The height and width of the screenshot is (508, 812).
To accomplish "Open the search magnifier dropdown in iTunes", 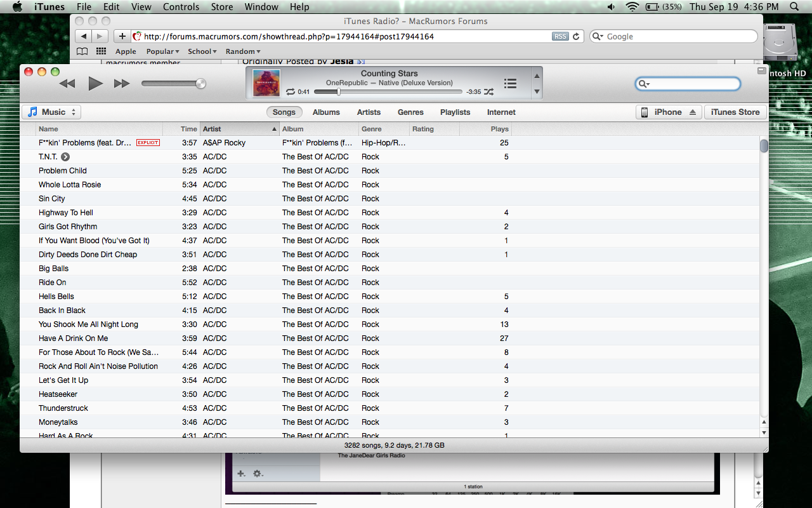I will [644, 84].
